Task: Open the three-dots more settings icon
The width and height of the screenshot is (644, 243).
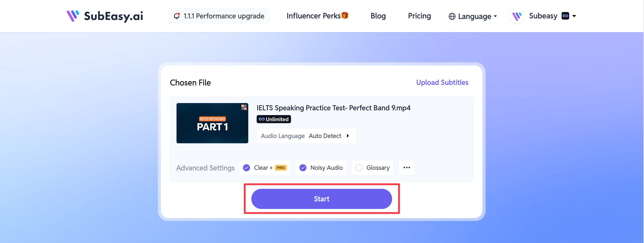Action: point(406,168)
